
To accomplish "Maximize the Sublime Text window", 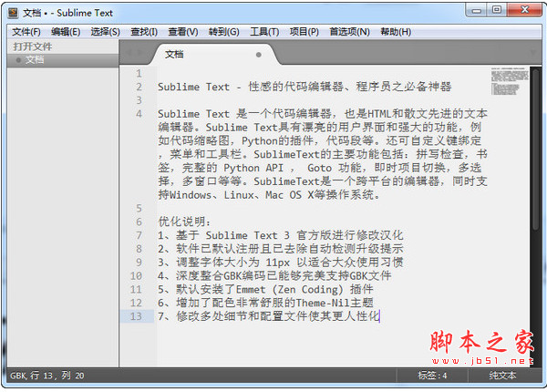I will pos(497,10).
